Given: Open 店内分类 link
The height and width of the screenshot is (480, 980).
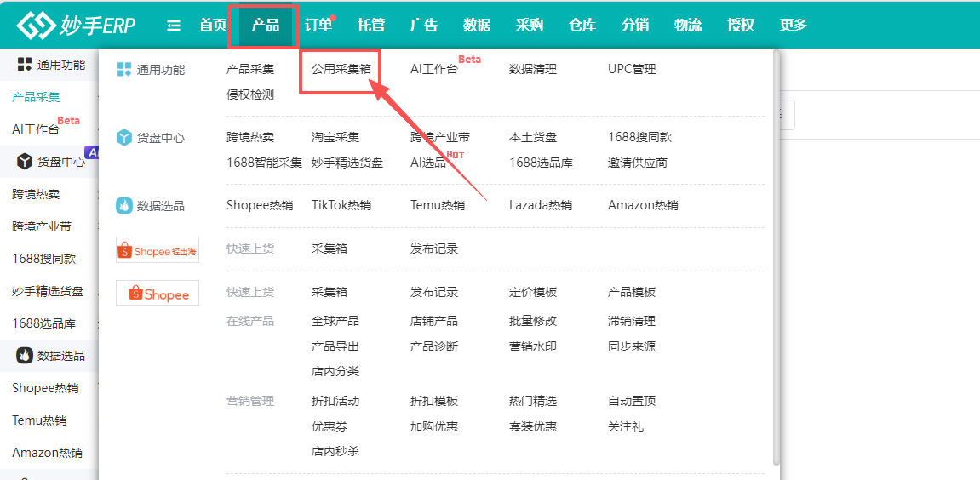Looking at the screenshot, I should [x=335, y=371].
